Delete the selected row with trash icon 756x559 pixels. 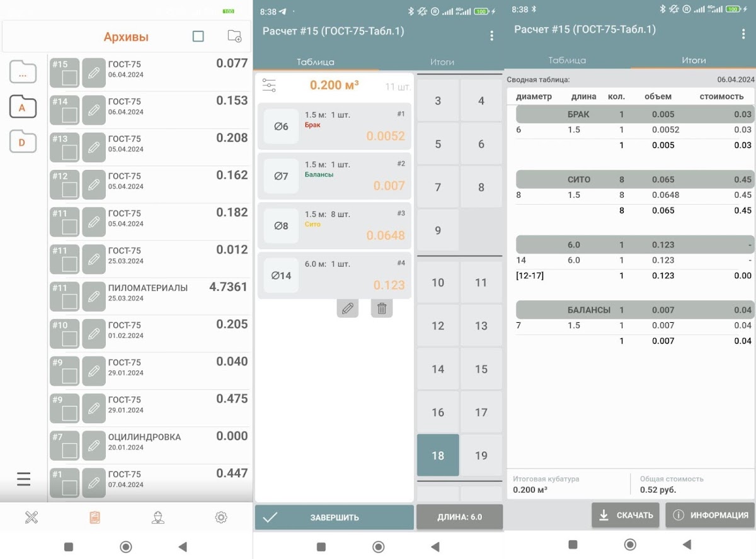[x=381, y=308]
